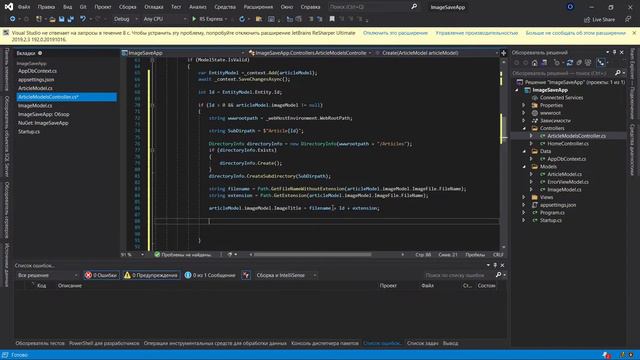Toggle the 0 из 1 Сообщение messages filter

click(x=210, y=276)
